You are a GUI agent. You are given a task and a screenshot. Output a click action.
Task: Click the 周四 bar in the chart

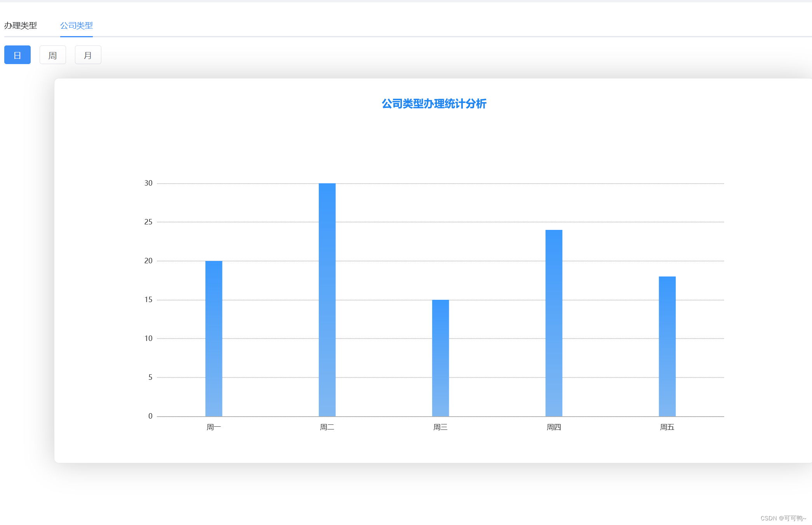coord(554,323)
